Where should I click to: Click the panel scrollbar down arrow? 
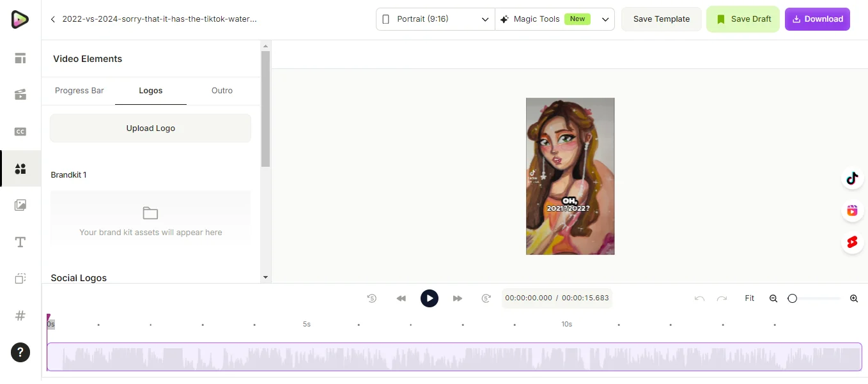click(x=265, y=277)
